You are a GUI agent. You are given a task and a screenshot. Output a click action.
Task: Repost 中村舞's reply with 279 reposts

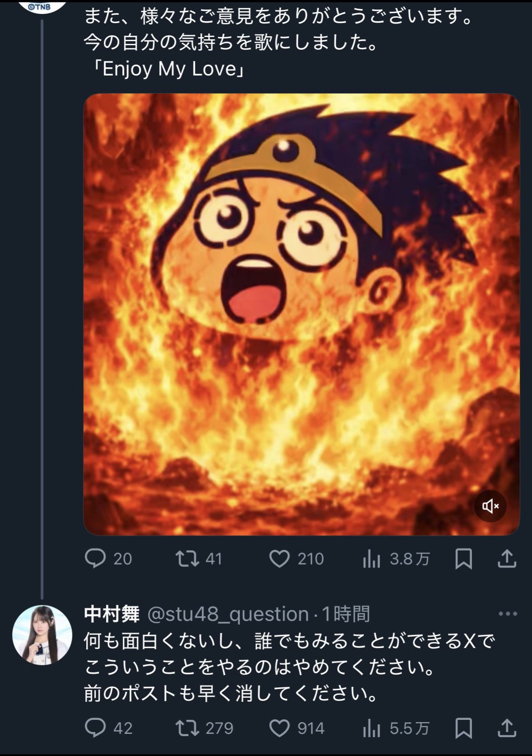point(187,728)
